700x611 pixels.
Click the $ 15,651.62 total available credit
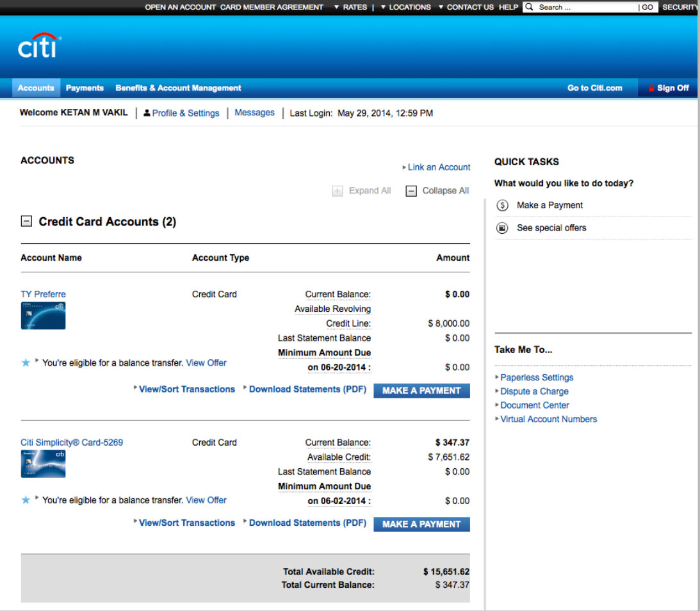(x=446, y=572)
